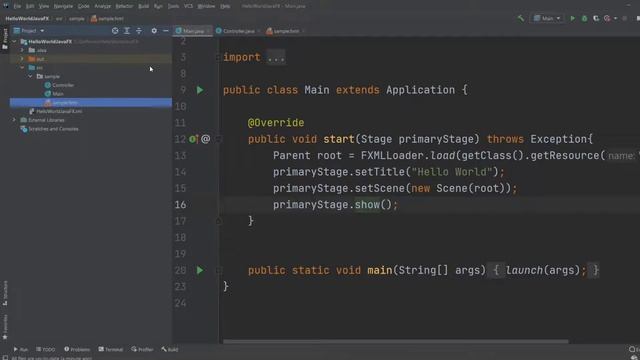The image size is (640, 360).
Task: Toggle the Favorites sidebar stripe button
Action: click(5, 327)
